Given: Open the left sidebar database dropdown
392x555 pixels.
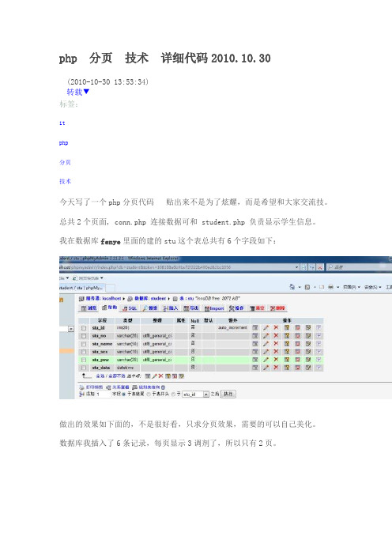Looking at the screenshot, I should click(x=71, y=328).
